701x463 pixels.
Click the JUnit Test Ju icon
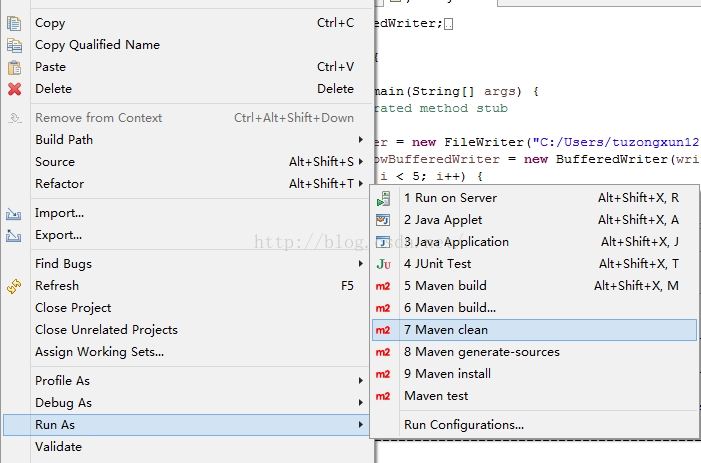(x=384, y=264)
